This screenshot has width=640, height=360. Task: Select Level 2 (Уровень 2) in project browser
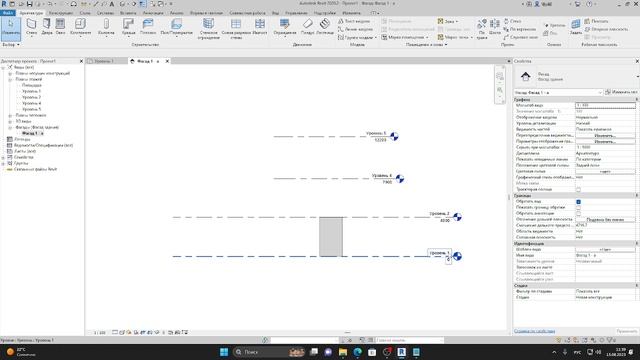tap(31, 98)
